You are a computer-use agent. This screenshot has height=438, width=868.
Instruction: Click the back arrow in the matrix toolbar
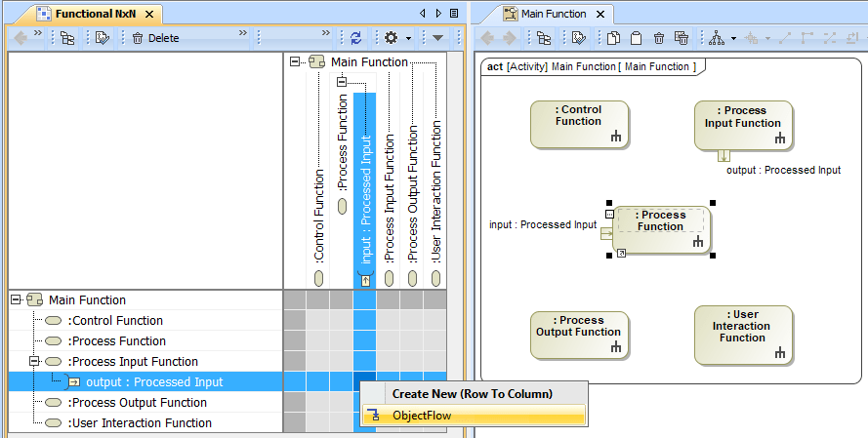pyautogui.click(x=21, y=38)
